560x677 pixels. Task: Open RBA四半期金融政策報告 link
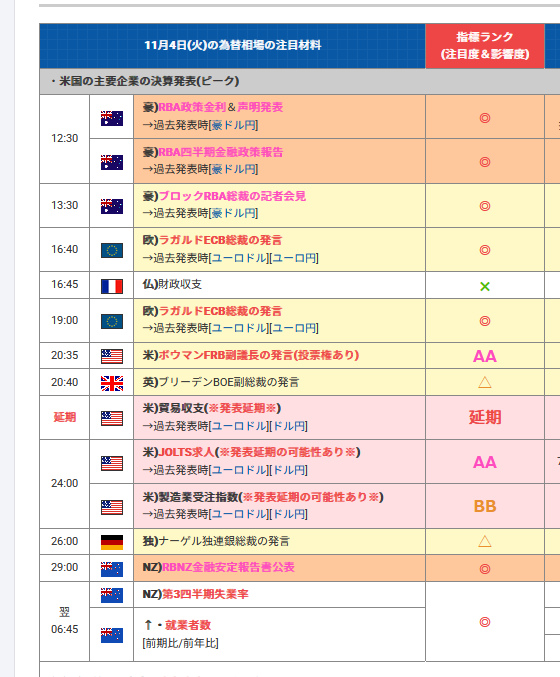pyautogui.click(x=221, y=152)
